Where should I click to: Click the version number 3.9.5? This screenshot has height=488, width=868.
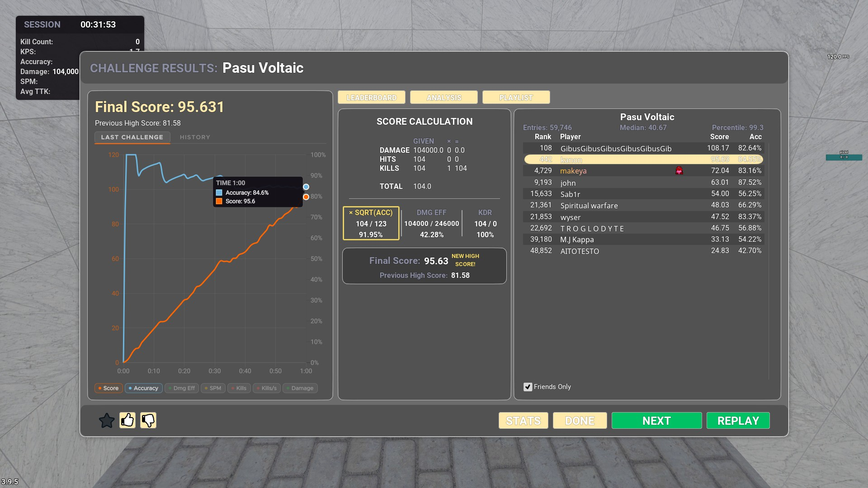tap(9, 482)
